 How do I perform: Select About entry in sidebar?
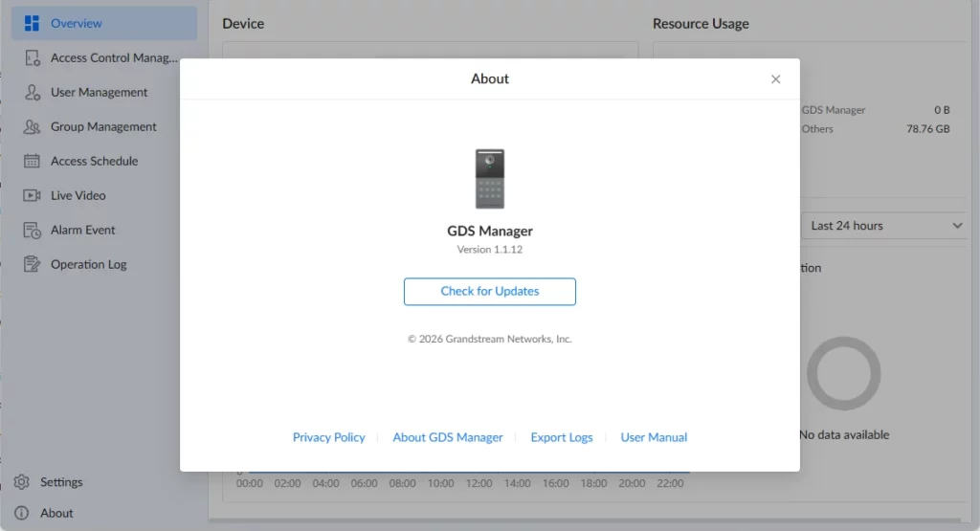pyautogui.click(x=56, y=513)
